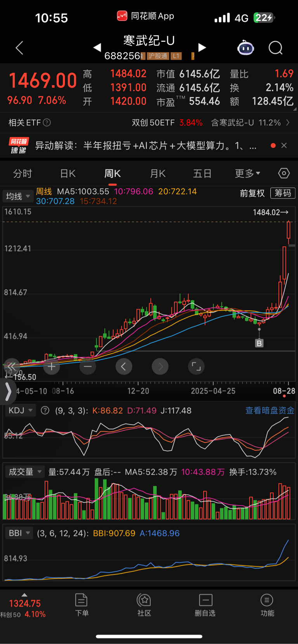Enter fullscreen landscape chart
This screenshot has height=644, width=298.
pyautogui.click(x=196, y=366)
